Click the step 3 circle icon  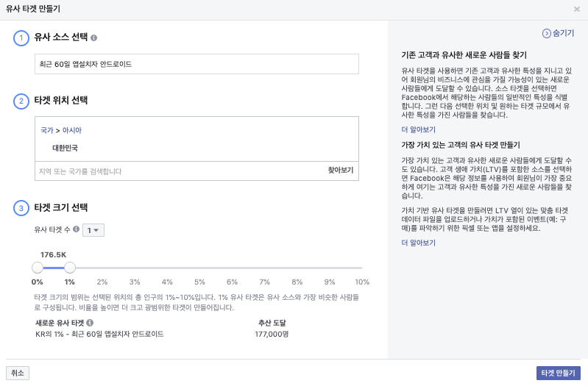click(x=21, y=208)
